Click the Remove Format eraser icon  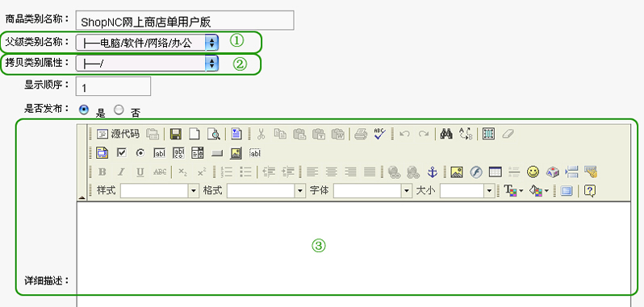click(508, 134)
